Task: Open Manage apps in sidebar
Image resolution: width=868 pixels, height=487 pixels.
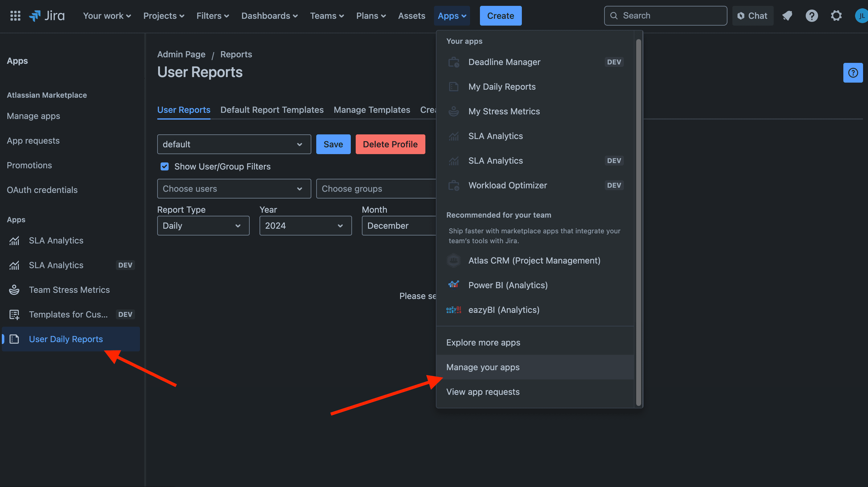Action: point(33,116)
